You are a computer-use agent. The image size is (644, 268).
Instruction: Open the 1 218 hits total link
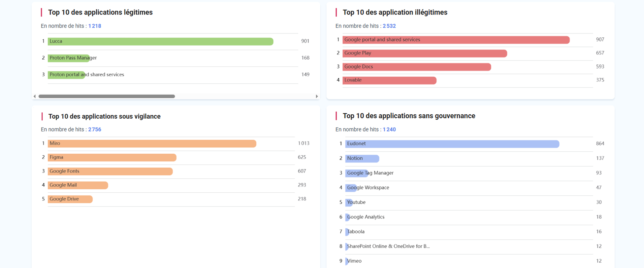[x=95, y=26]
